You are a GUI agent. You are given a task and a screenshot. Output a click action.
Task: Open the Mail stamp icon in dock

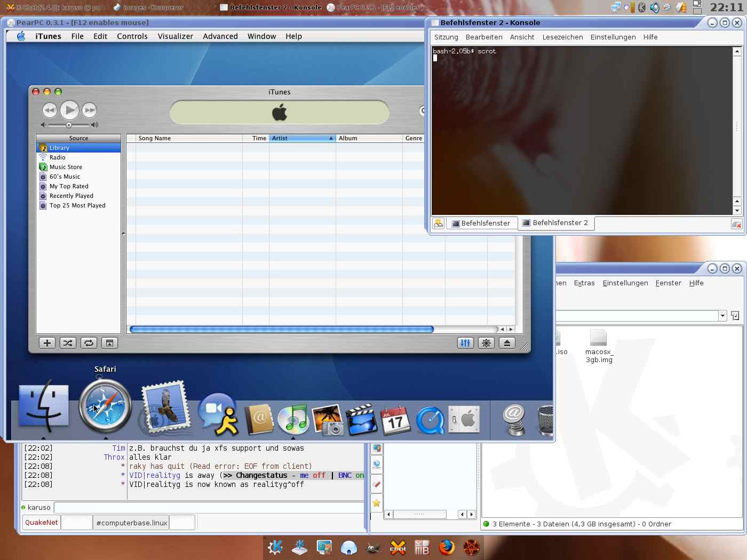point(165,407)
